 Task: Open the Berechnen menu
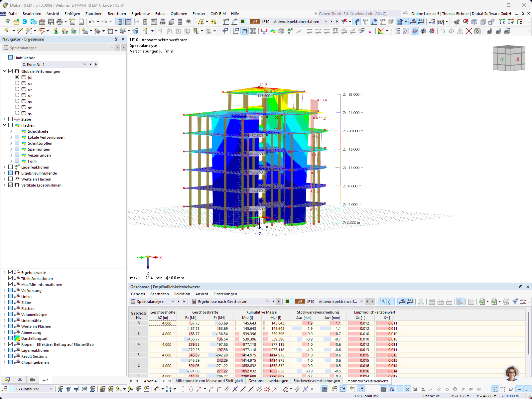(117, 14)
